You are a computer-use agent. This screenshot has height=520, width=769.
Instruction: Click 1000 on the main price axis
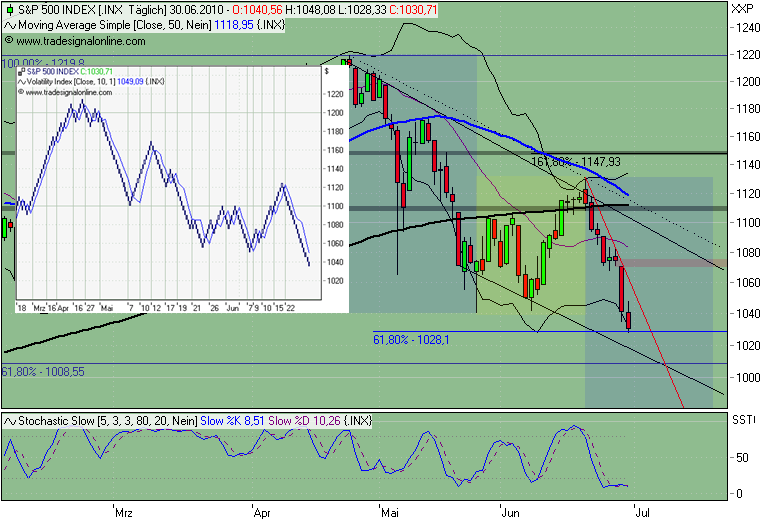coord(748,378)
